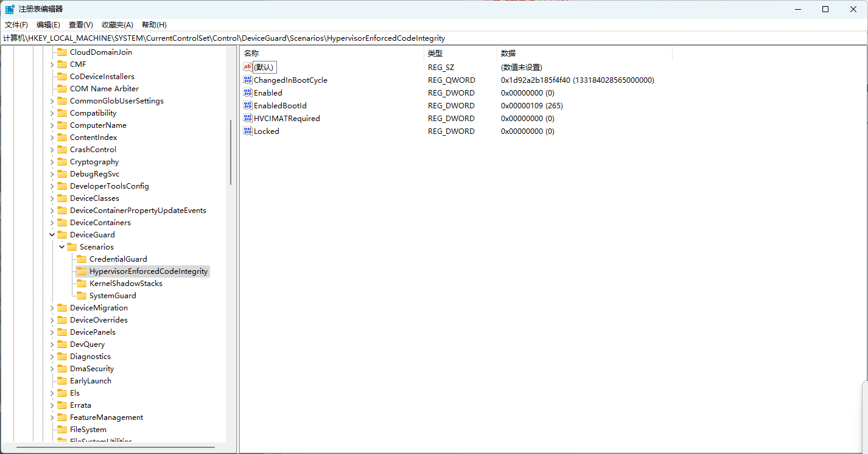This screenshot has height=454, width=868.
Task: Expand the CommonGlobUserSettings node
Action: tap(52, 100)
